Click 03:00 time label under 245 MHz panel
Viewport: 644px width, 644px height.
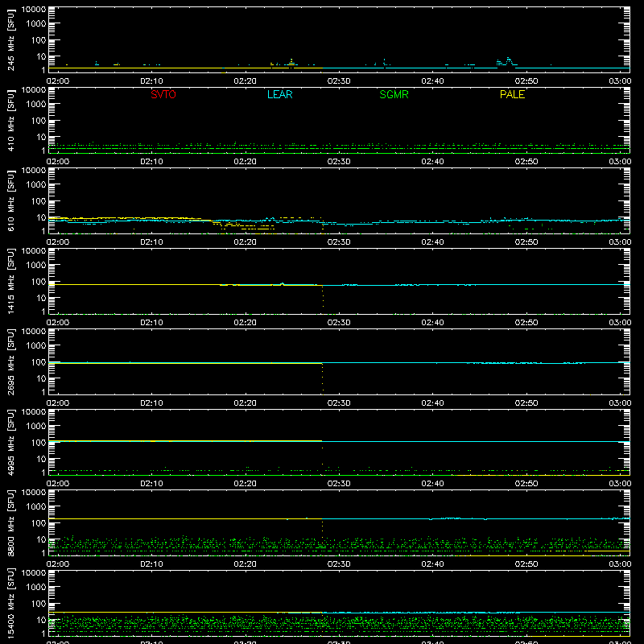pos(620,81)
